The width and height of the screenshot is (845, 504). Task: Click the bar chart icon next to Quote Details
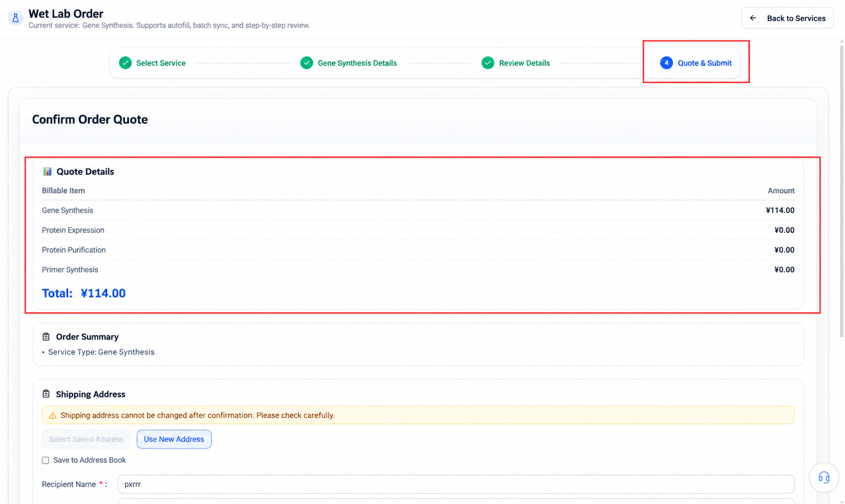point(47,172)
